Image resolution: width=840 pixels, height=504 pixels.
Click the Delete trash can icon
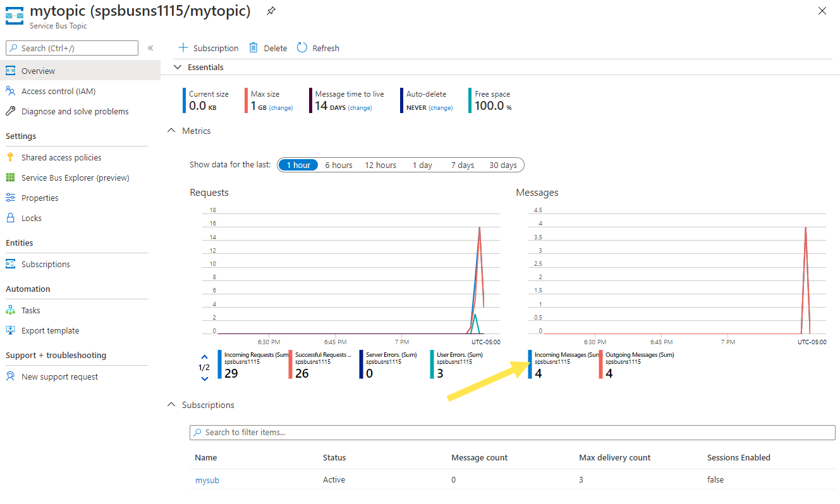(253, 48)
